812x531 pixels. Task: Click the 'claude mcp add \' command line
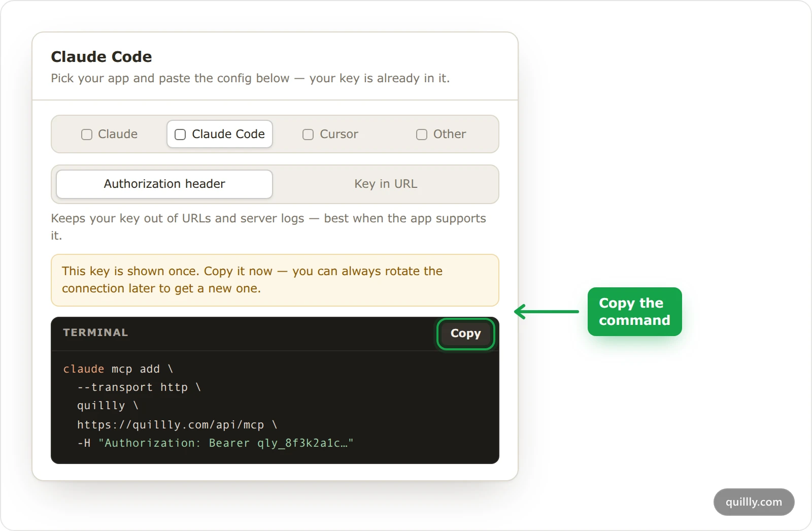click(118, 369)
